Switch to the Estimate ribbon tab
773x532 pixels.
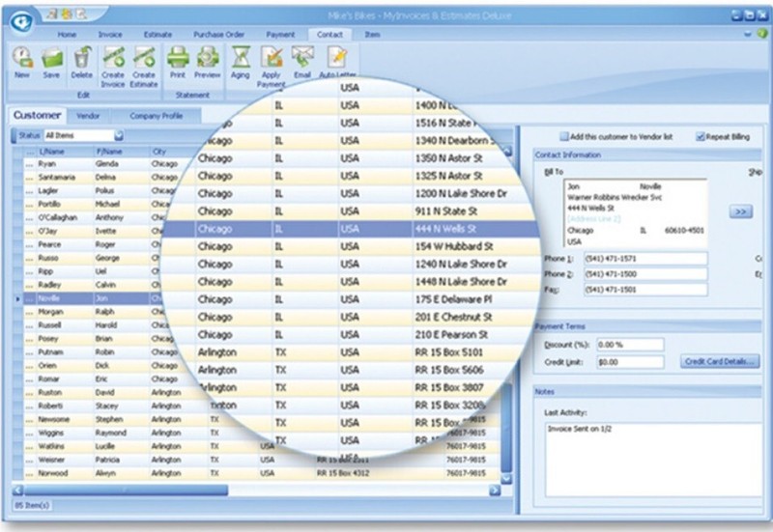[x=157, y=35]
